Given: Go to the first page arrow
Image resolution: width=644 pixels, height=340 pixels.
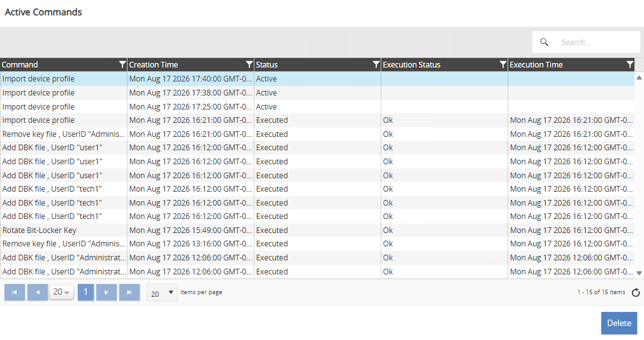Looking at the screenshot, I should [15, 292].
